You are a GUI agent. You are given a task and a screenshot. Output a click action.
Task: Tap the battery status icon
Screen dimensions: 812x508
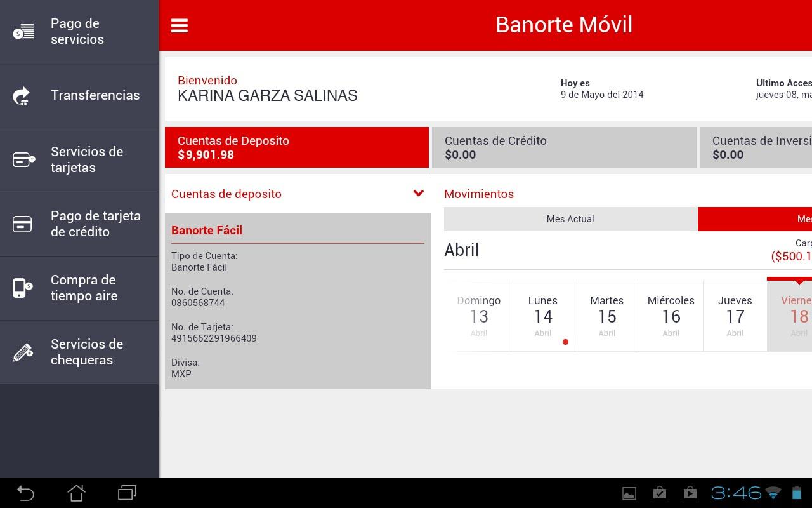coord(796,493)
